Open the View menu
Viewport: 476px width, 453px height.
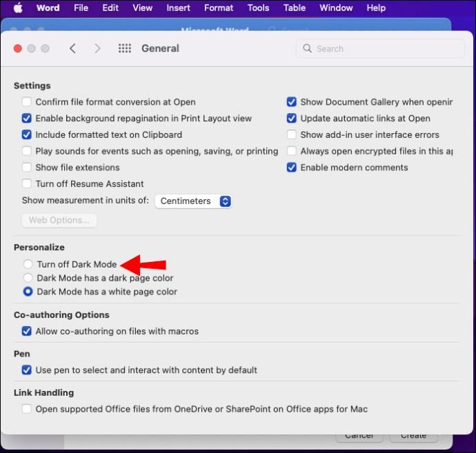click(x=142, y=8)
